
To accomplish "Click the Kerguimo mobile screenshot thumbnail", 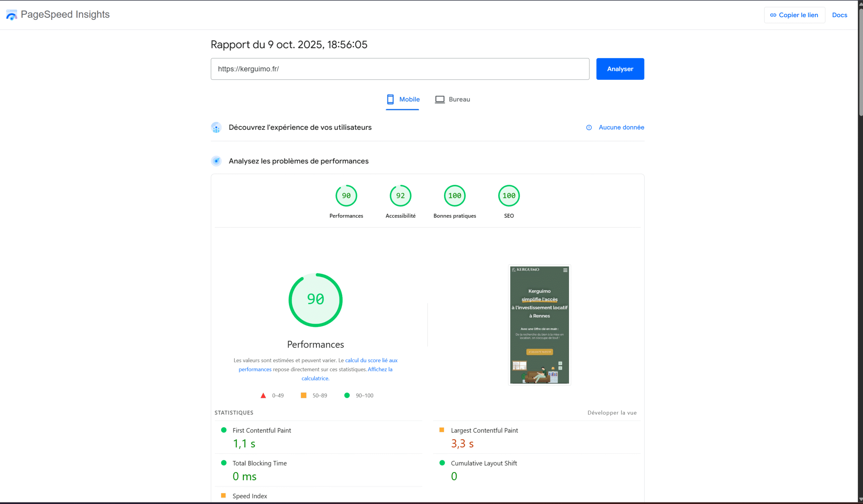I will (539, 325).
